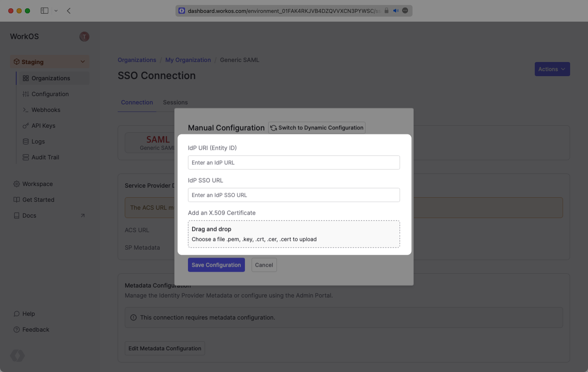588x372 pixels.
Task: Open Workspace settings gear icon
Action: 16,184
